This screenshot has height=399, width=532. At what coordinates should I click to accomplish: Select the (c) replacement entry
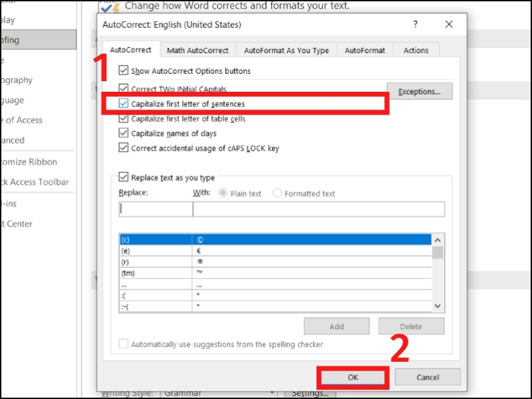[275, 239]
